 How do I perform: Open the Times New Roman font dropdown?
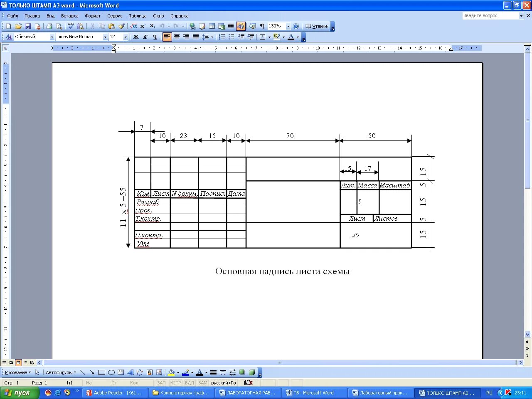tap(105, 37)
